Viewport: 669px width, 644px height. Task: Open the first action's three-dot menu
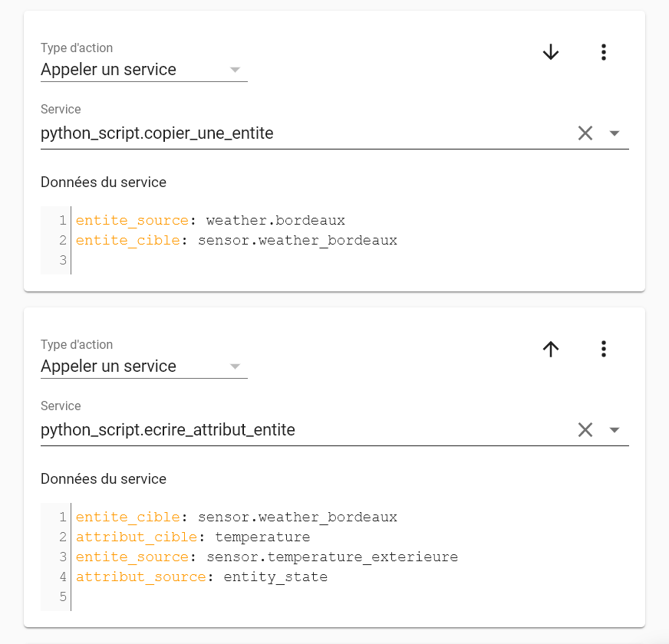tap(603, 52)
